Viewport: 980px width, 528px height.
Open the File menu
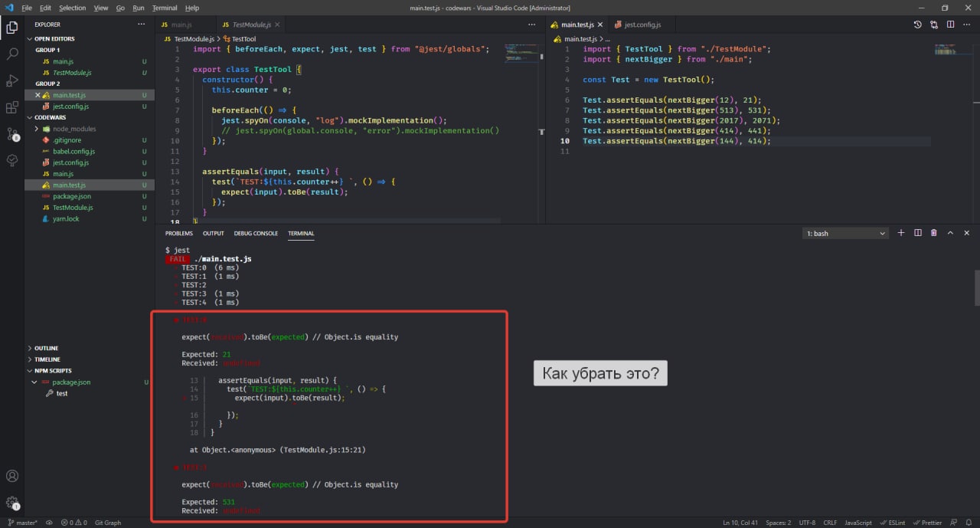tap(27, 8)
